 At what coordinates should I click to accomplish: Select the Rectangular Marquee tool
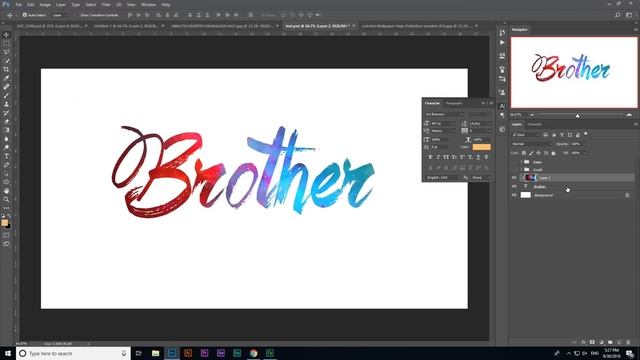tap(6, 43)
